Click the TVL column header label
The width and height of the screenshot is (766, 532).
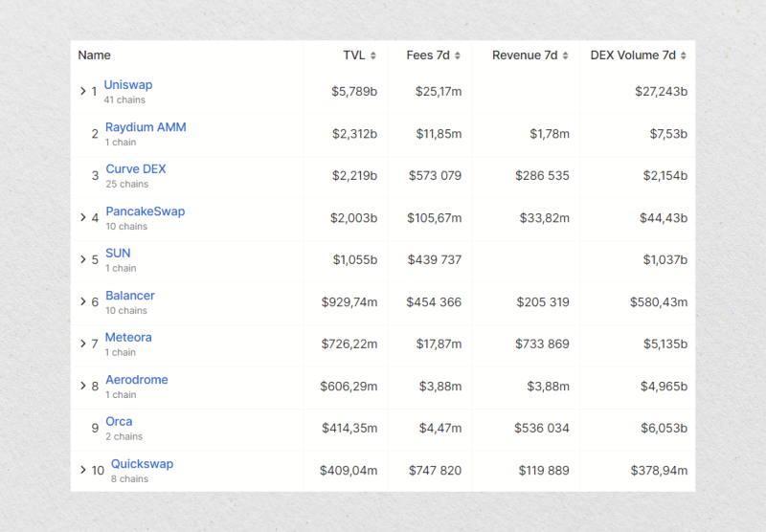(354, 55)
